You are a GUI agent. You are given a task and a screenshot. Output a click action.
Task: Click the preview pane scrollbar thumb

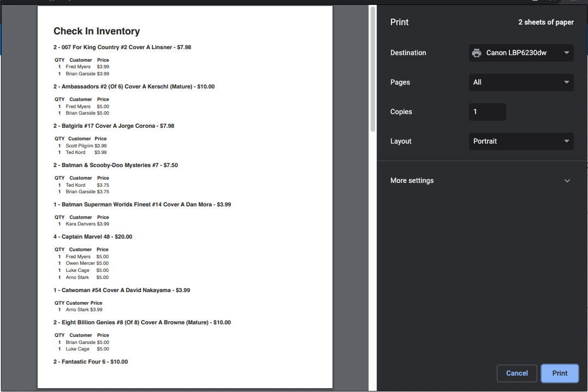pyautogui.click(x=373, y=69)
